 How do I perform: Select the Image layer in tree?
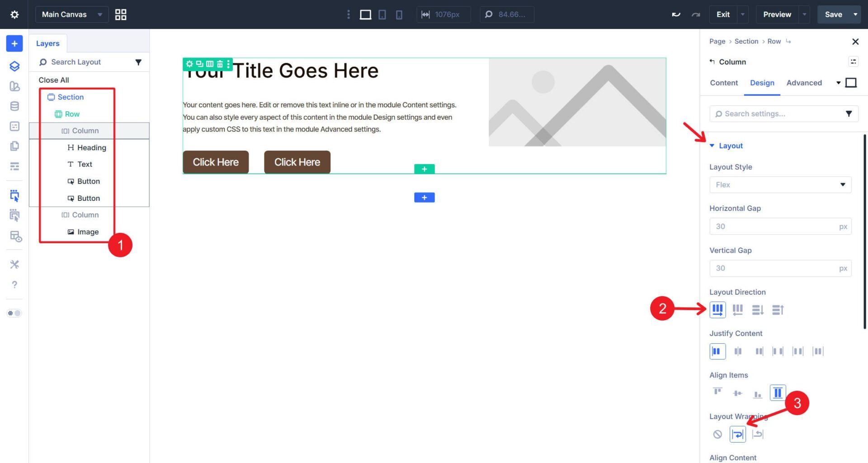pos(88,232)
